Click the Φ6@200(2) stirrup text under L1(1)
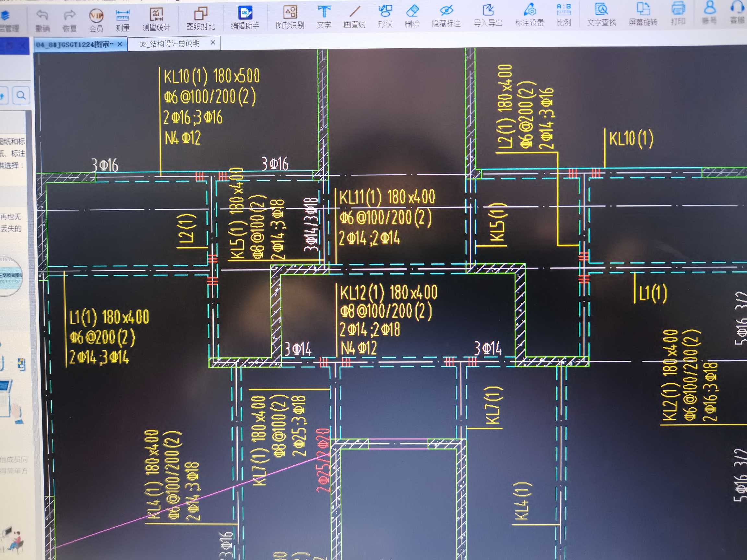This screenshot has width=747, height=560. (102, 337)
